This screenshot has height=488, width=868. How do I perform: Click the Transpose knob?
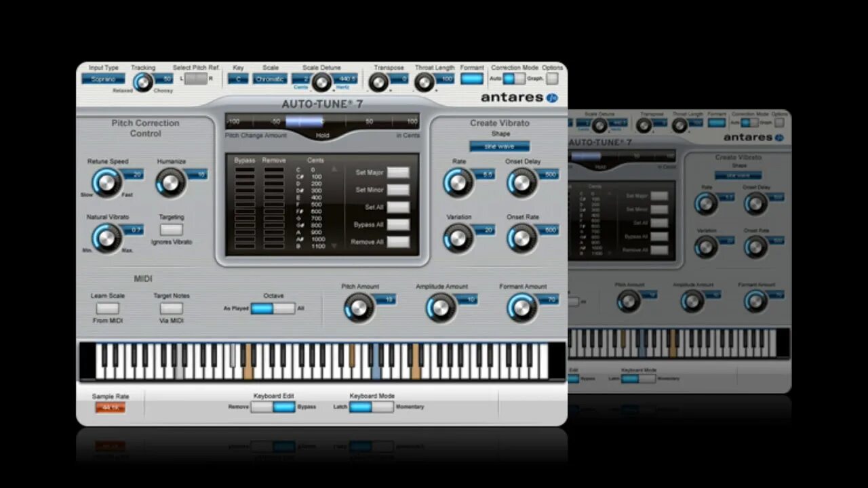[x=378, y=83]
